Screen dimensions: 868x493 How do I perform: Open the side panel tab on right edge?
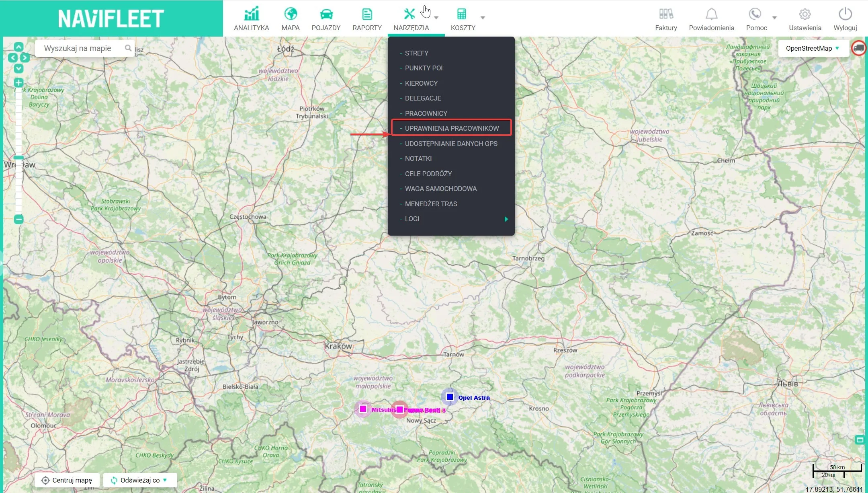tap(860, 440)
